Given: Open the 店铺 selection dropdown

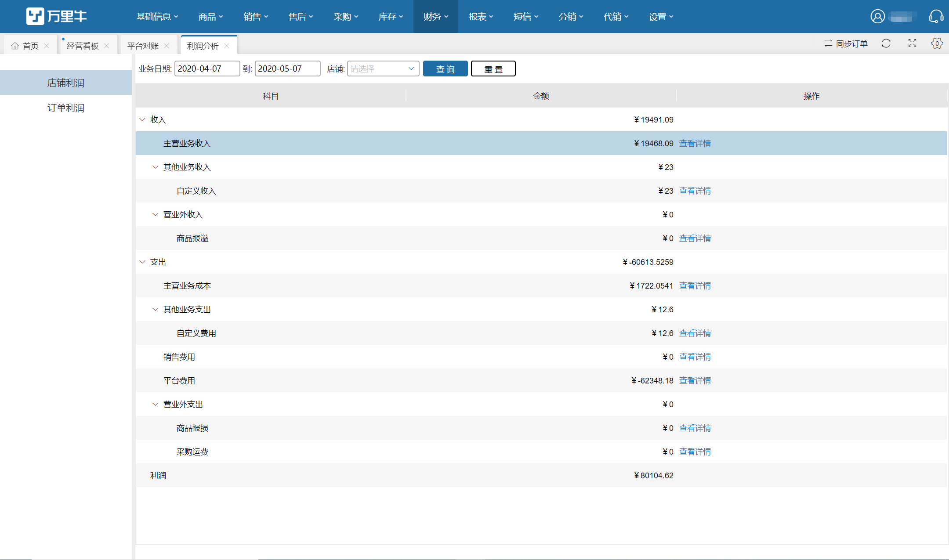Looking at the screenshot, I should pos(383,69).
